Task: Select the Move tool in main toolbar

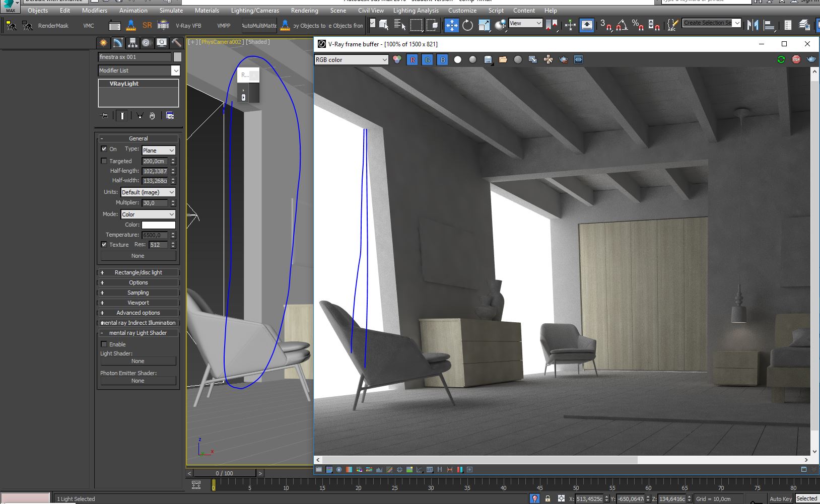Action: click(x=451, y=25)
